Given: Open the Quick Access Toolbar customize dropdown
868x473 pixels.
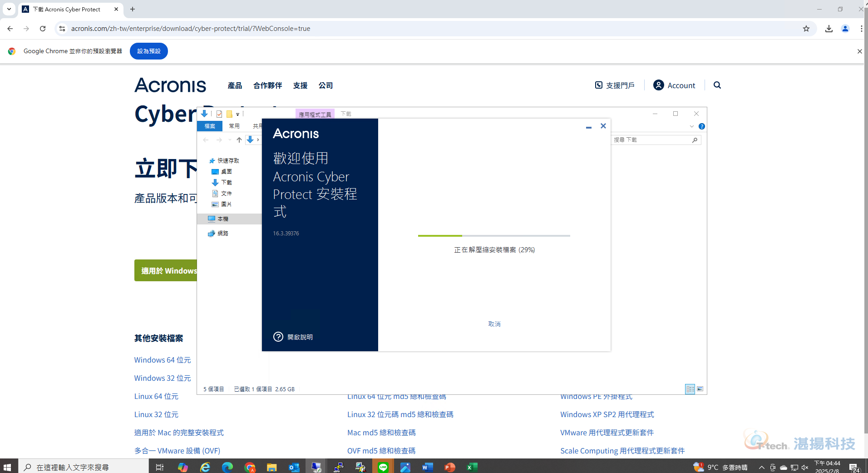Looking at the screenshot, I should click(x=237, y=114).
